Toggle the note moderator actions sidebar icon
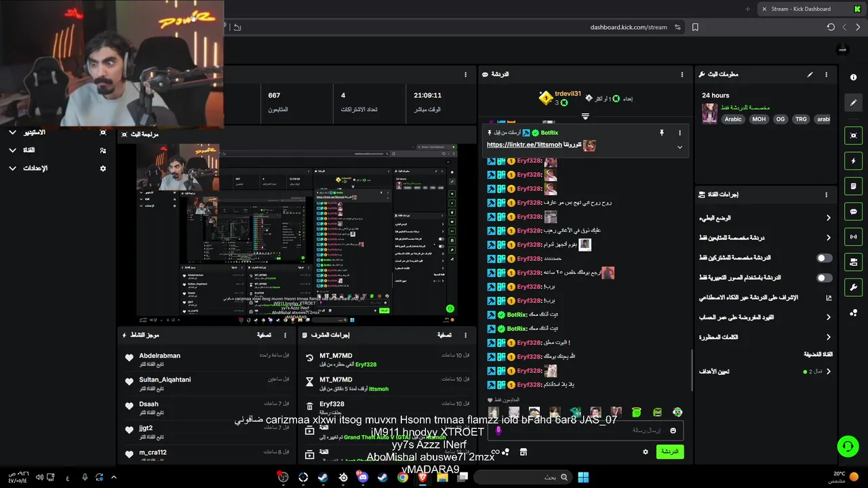The image size is (868, 488). coord(853,186)
